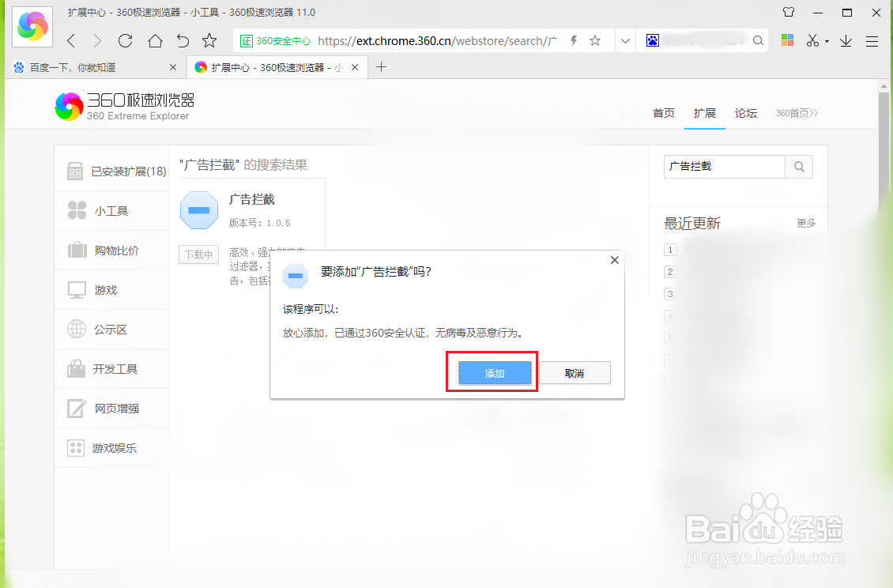
Task: Reload the page with the refresh icon
Action: (x=126, y=41)
